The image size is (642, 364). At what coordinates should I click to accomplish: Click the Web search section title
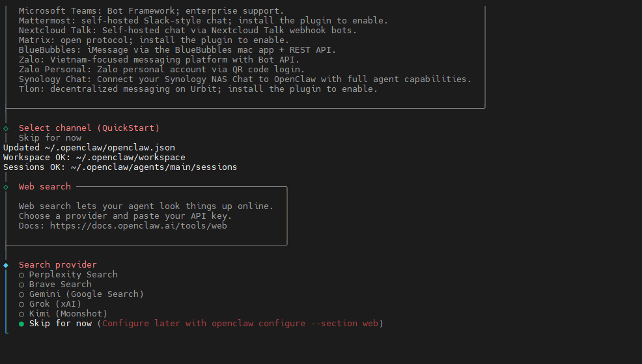45,186
